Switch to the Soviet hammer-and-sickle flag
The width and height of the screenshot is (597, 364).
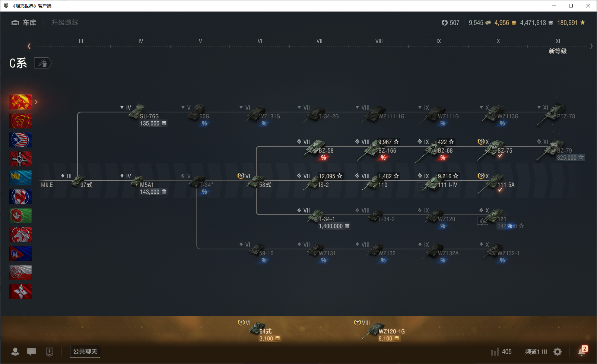(20, 121)
